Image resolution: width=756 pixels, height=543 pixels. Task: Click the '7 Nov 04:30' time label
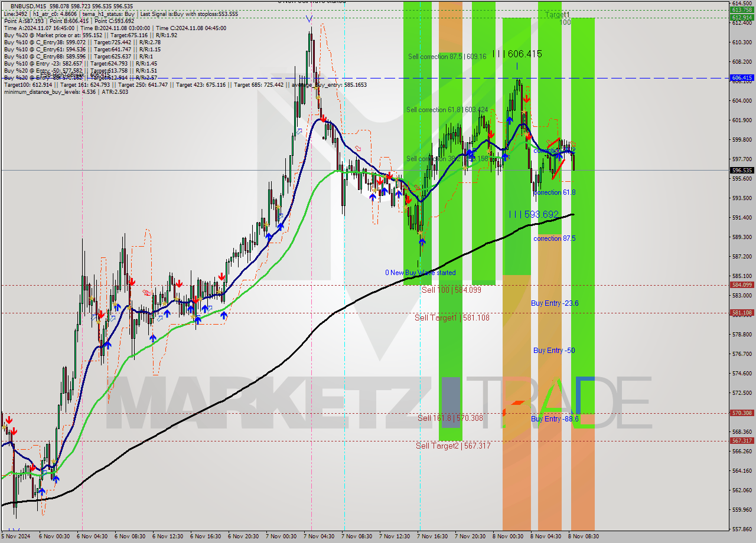click(x=320, y=536)
